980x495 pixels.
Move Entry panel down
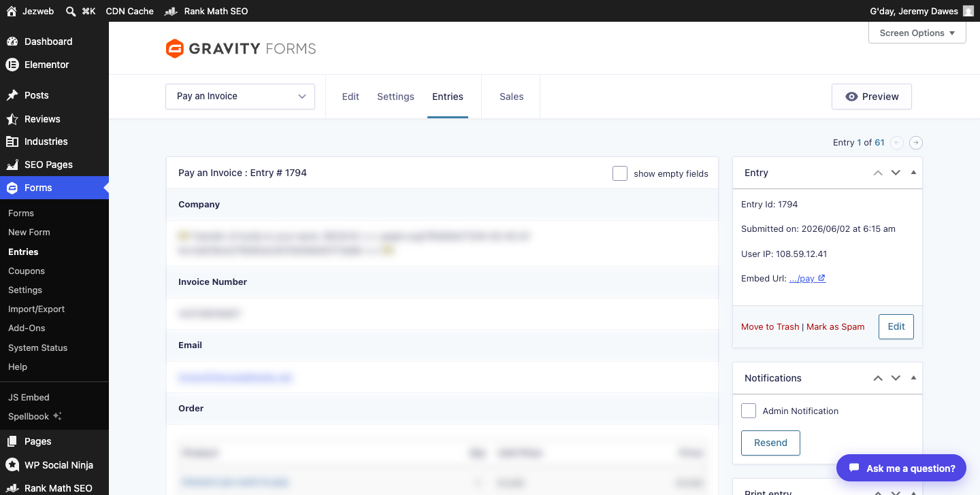click(896, 173)
